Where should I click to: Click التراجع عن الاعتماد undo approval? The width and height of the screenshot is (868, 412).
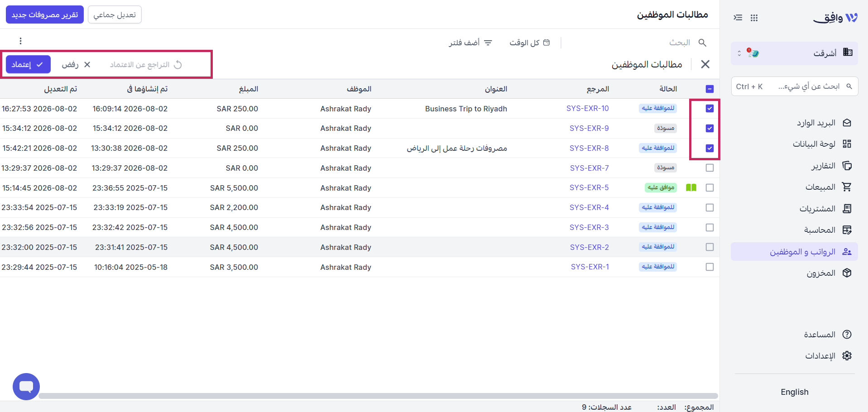[145, 65]
